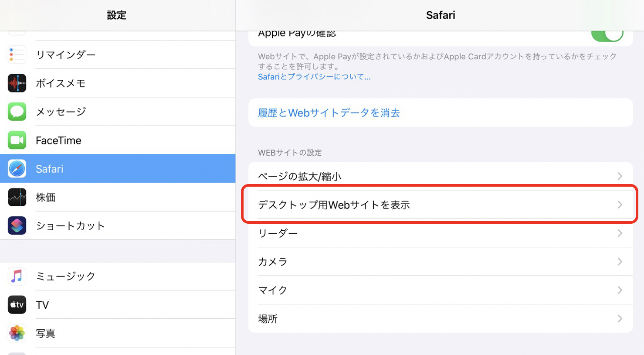Select FaceTime in settings list

point(118,140)
